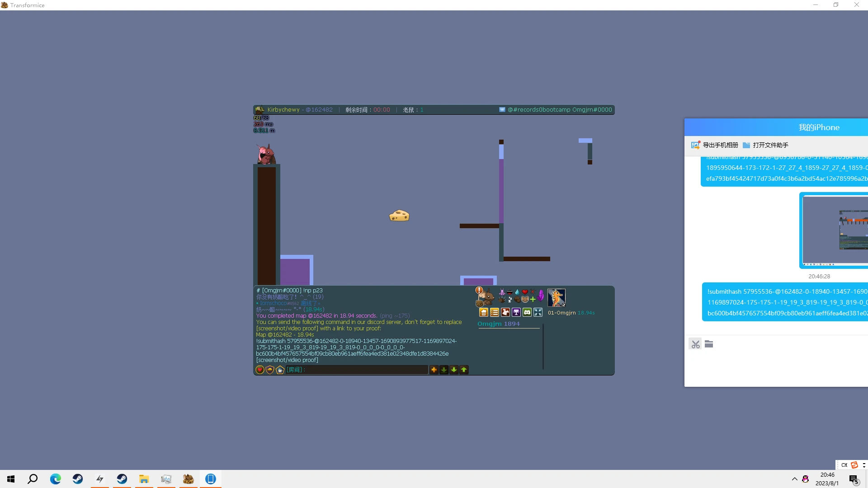
Task: Choose the laughing mouth emote
Action: 509,292
